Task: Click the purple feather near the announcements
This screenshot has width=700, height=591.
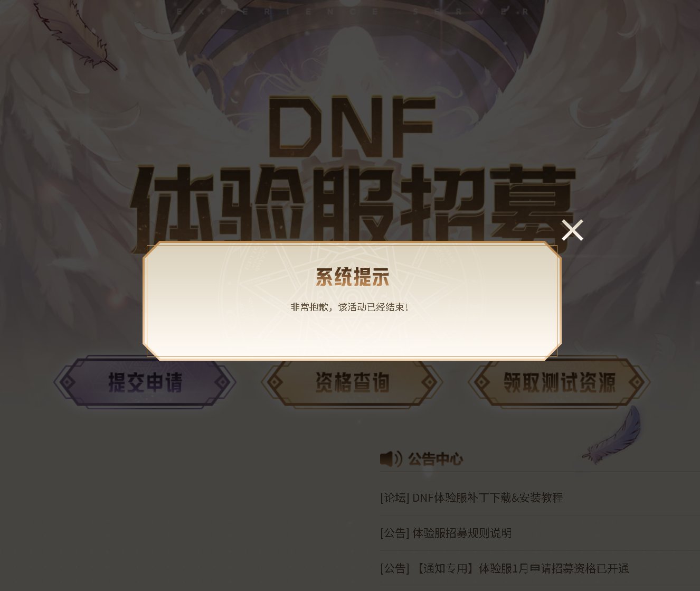Action: (613, 435)
